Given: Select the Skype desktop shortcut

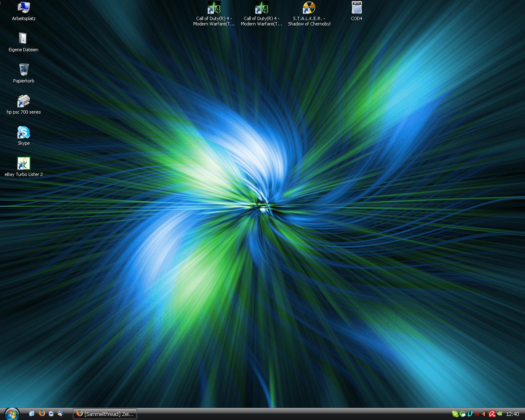Looking at the screenshot, I should pyautogui.click(x=24, y=136).
